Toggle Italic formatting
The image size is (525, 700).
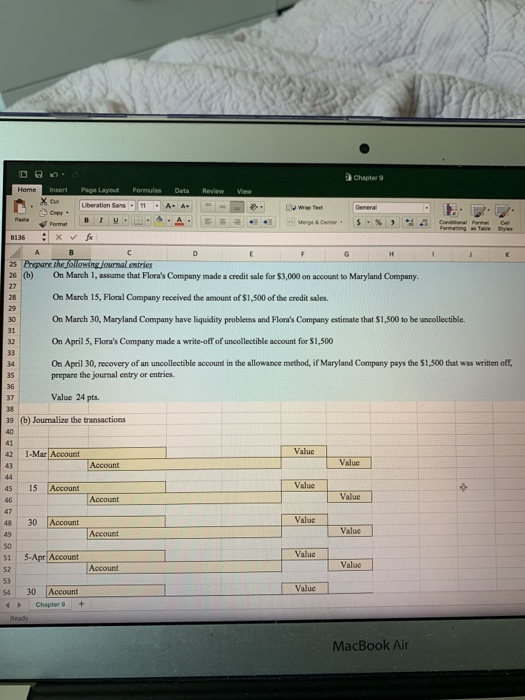[101, 220]
